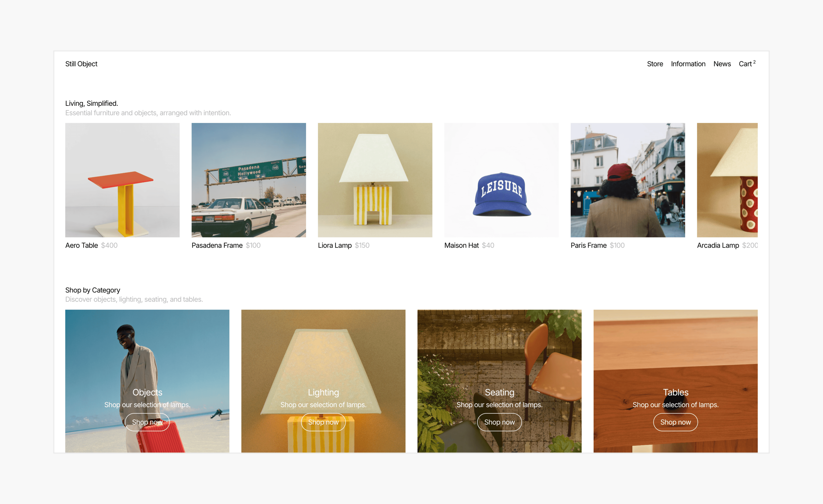Open the Pasadena Frame product image
The height and width of the screenshot is (504, 823).
click(249, 180)
